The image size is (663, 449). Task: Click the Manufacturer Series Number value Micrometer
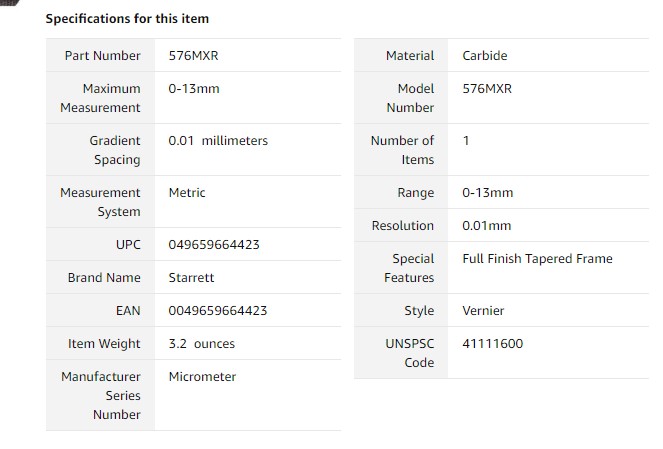(x=202, y=377)
